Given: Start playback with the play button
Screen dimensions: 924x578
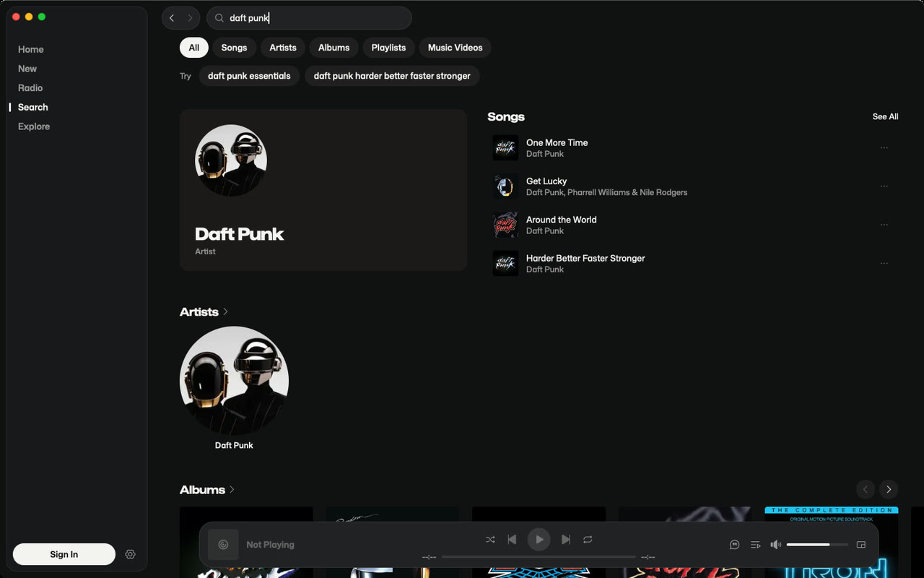Looking at the screenshot, I should (539, 540).
